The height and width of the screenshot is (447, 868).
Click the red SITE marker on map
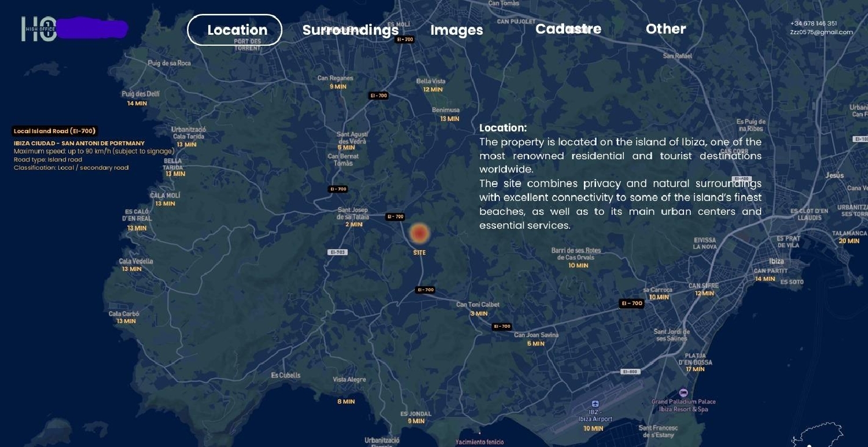[420, 233]
